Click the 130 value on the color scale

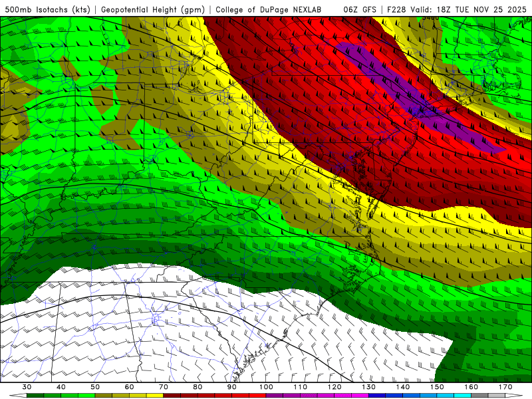(x=369, y=387)
